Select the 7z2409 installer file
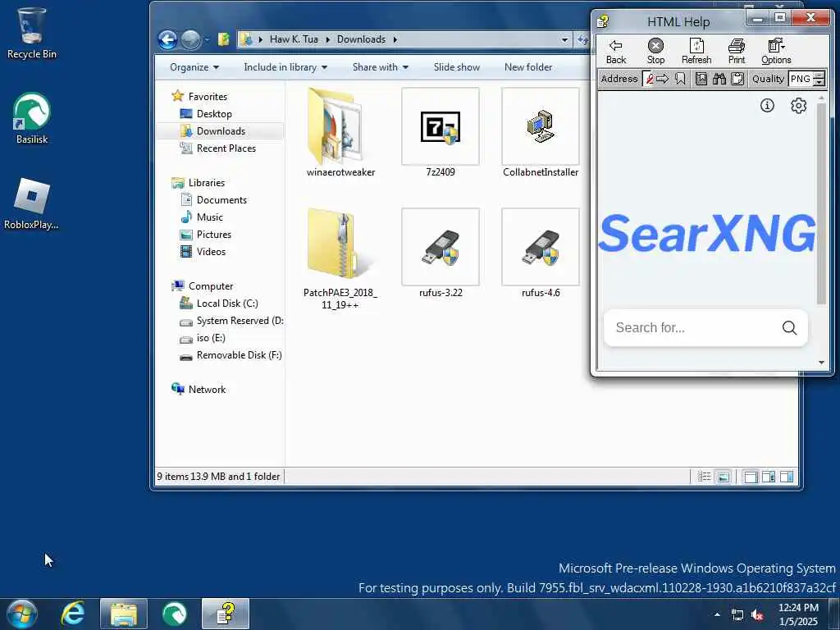840x630 pixels. [x=441, y=132]
